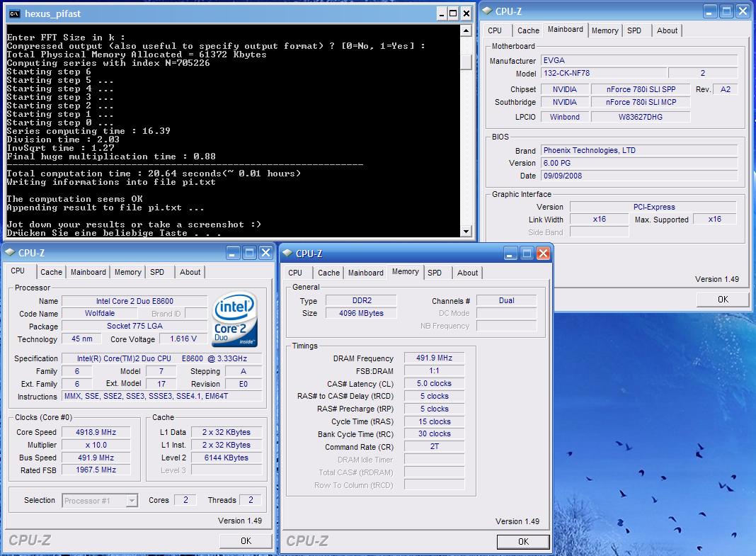This screenshot has height=556, width=756.
Task: Click the 132-CK-NF78 model field
Action: pos(604,73)
